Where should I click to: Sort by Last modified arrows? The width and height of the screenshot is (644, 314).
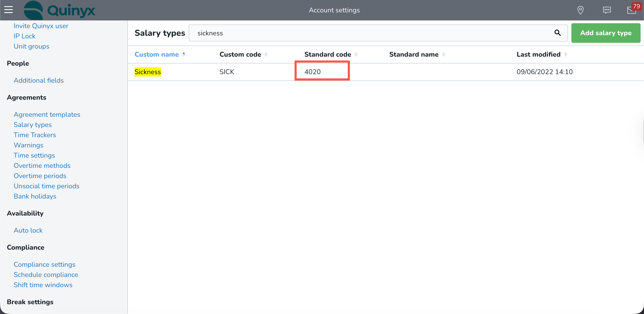[565, 54]
